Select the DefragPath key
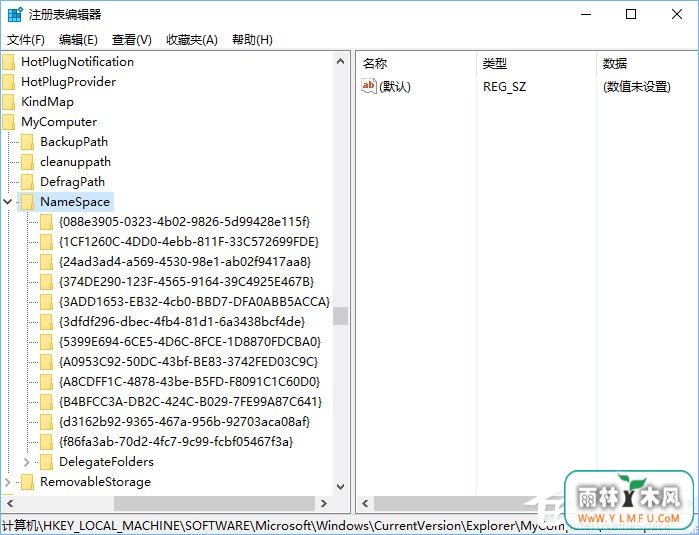The image size is (699, 535). pos(72,182)
